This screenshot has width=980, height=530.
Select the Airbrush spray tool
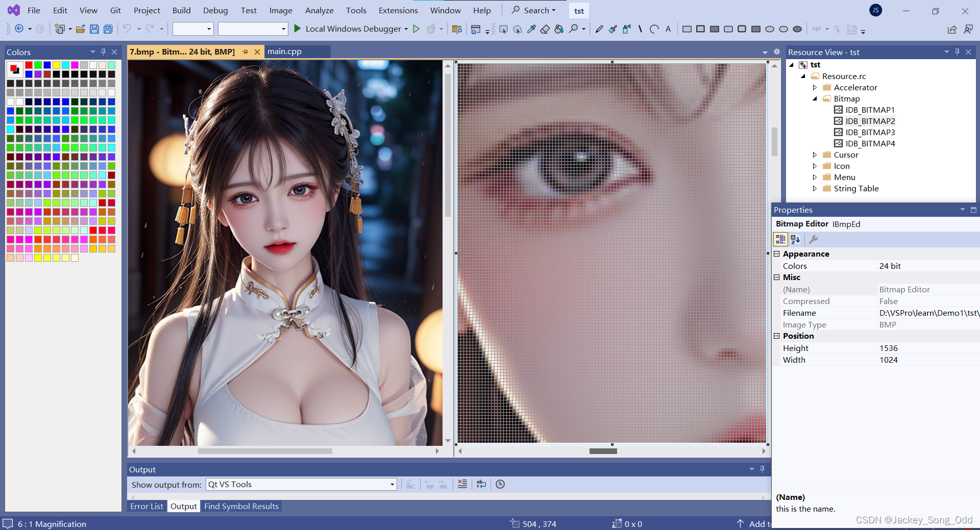(x=627, y=29)
